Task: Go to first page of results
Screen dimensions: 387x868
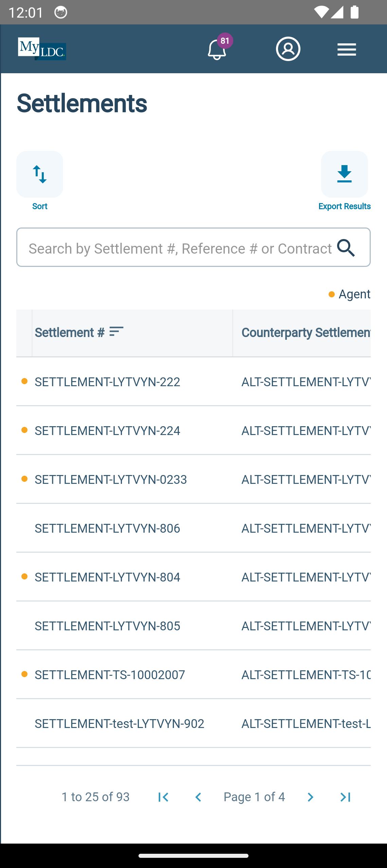Action: (163, 797)
